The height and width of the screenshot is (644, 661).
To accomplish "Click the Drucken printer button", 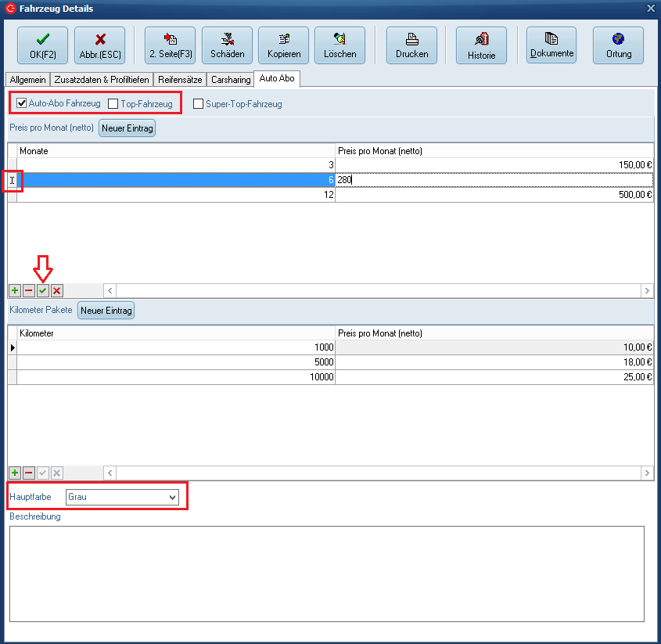I will click(411, 45).
